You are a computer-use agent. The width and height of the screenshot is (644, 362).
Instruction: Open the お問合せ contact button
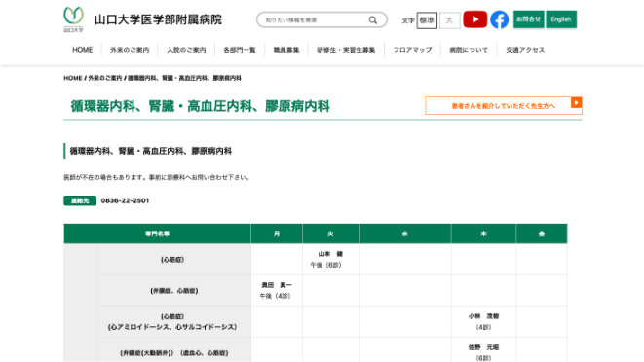click(529, 19)
